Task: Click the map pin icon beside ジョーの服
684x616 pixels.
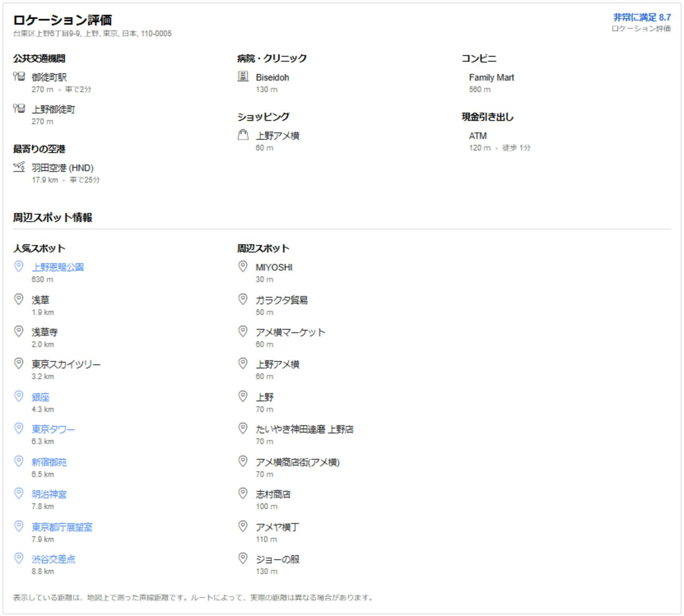Action: tap(243, 558)
